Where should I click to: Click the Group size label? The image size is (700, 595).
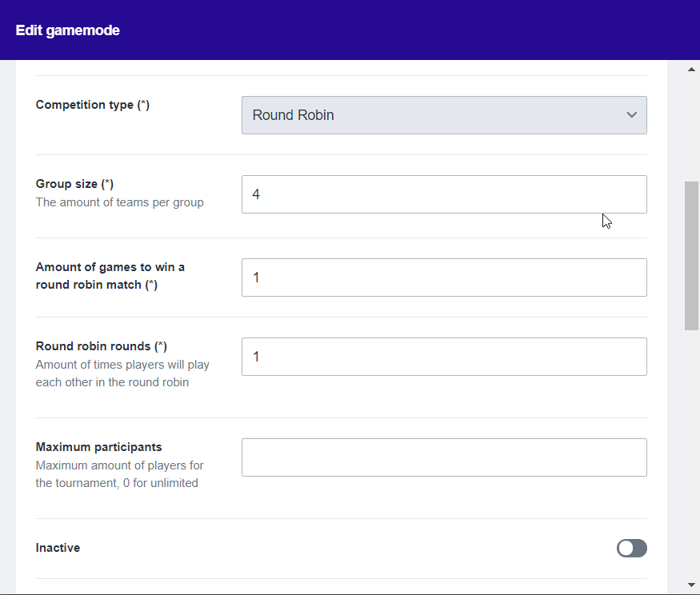(x=74, y=184)
